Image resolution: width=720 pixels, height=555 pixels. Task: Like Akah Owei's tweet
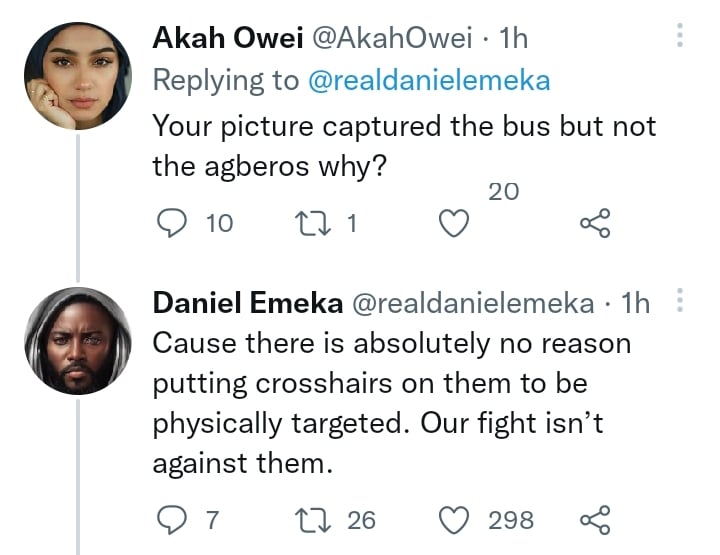tap(455, 225)
